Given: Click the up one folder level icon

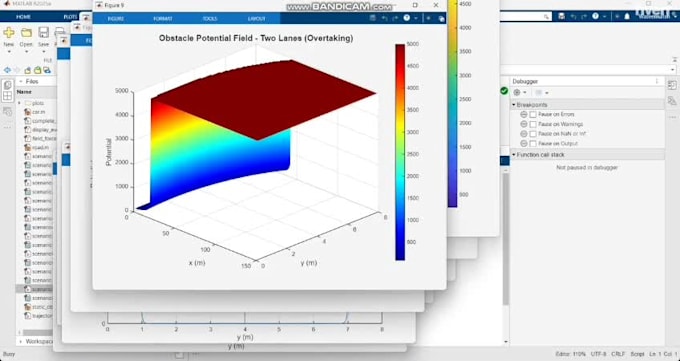Looking at the screenshot, I should click(28, 70).
